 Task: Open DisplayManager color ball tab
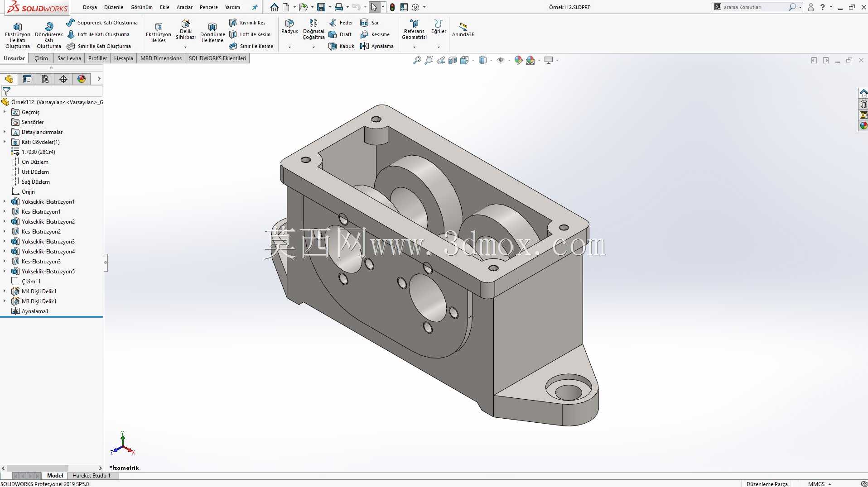click(82, 79)
